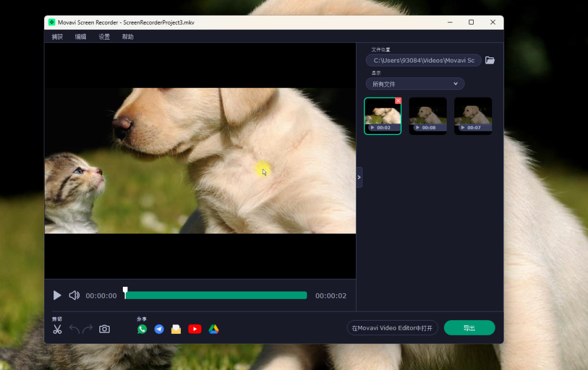Viewport: 588px width, 370px height.
Task: Open the 捕获 menu
Action: coord(57,36)
